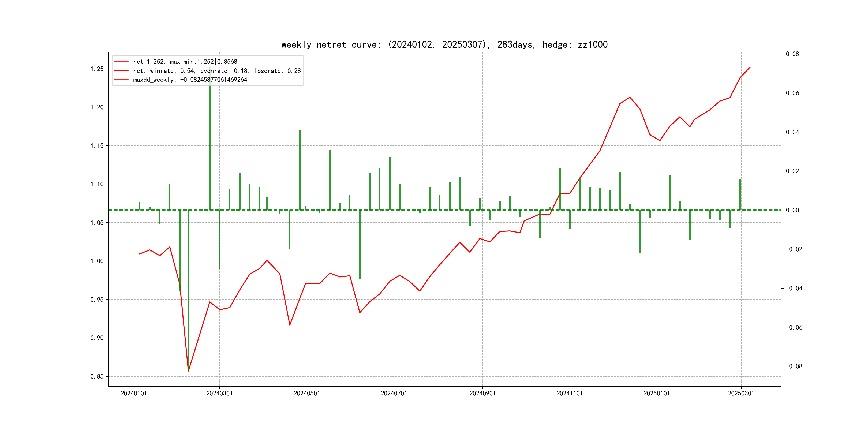Image resolution: width=868 pixels, height=434 pixels.
Task: Click the 20240301 x-axis label
Action: 219,393
